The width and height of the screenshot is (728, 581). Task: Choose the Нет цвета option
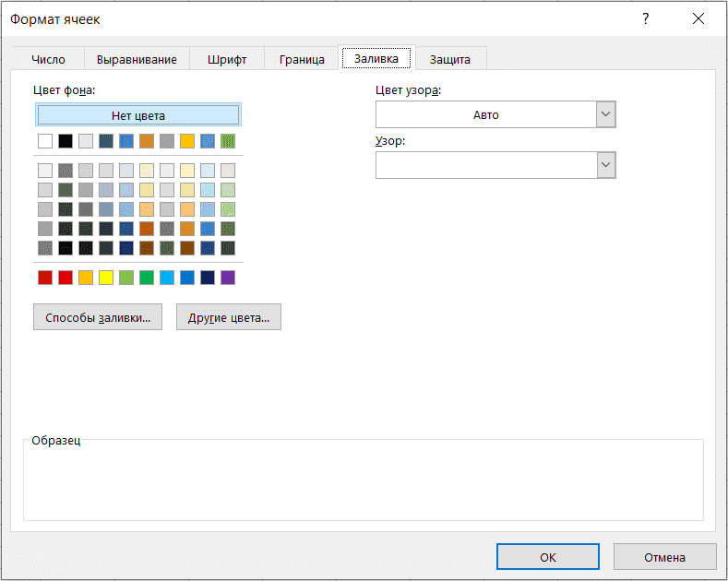click(137, 115)
